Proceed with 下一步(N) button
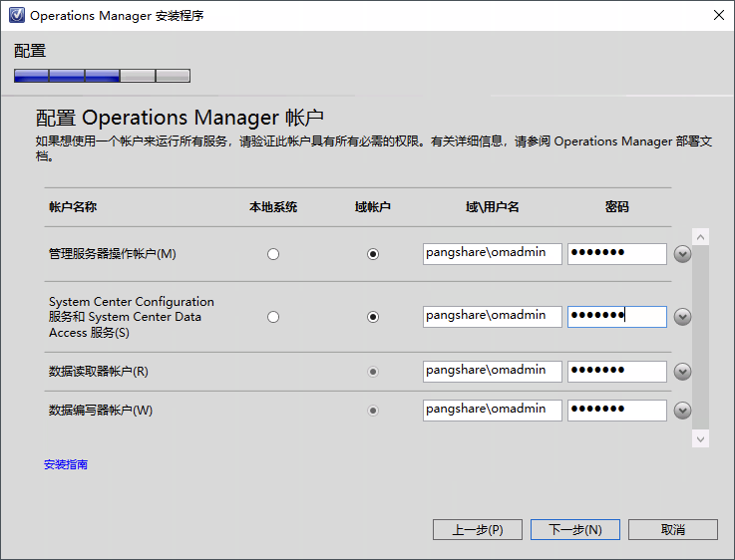This screenshot has height=560, width=735. [x=575, y=529]
